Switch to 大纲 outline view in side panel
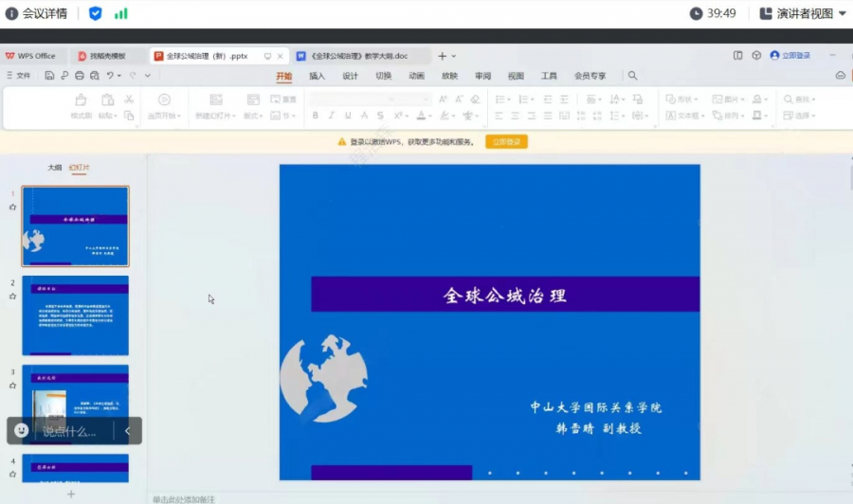Screen dimensions: 853x504 click(x=55, y=168)
